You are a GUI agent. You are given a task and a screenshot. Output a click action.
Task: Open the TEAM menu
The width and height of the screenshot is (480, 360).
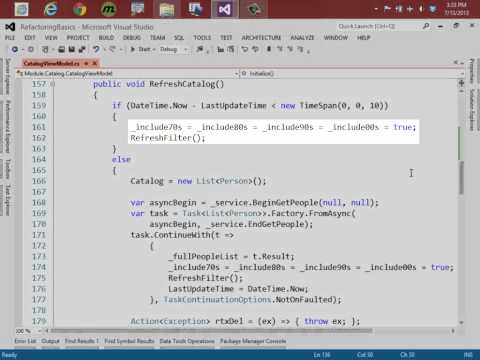pos(158,38)
